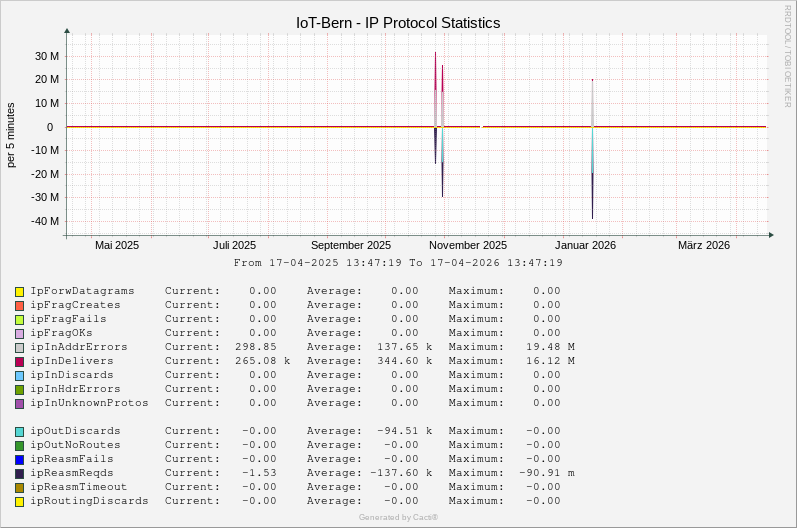Click the ipInDiscards light blue swatch
The width and height of the screenshot is (797, 528).
pyautogui.click(x=19, y=376)
